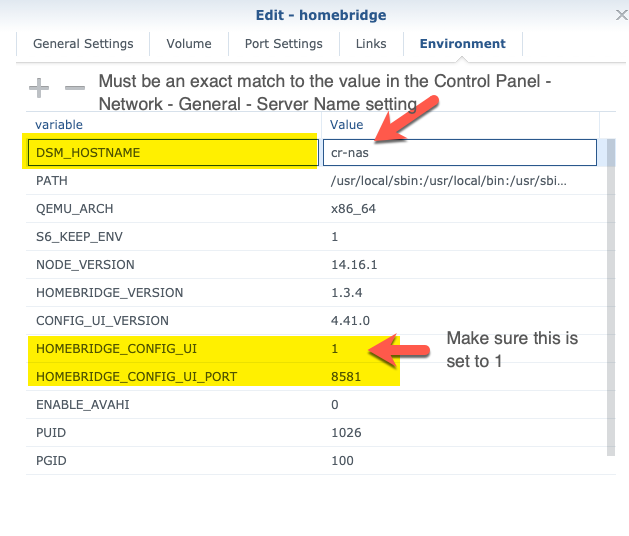Open the Volume tab
Viewport: 629px width, 536px height.
189,44
